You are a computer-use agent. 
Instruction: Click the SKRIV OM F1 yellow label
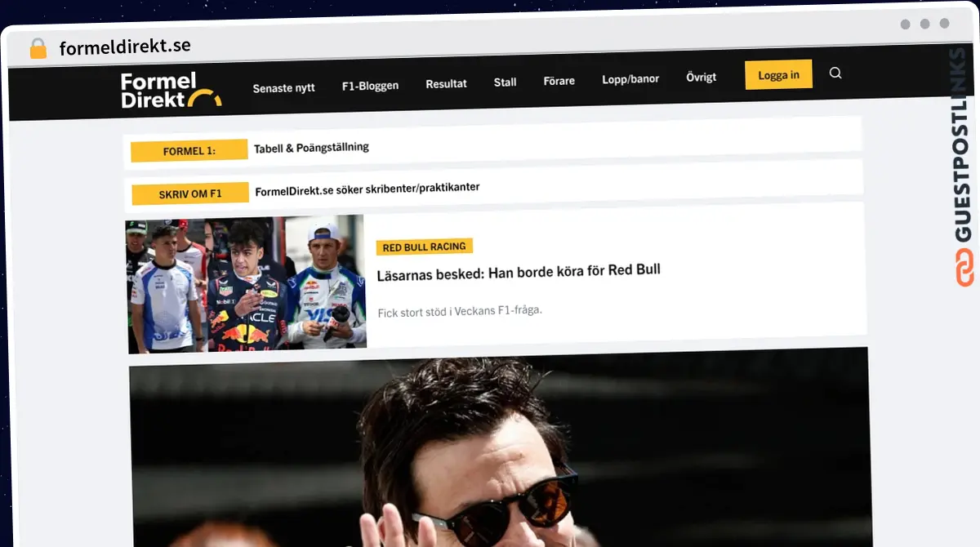190,194
